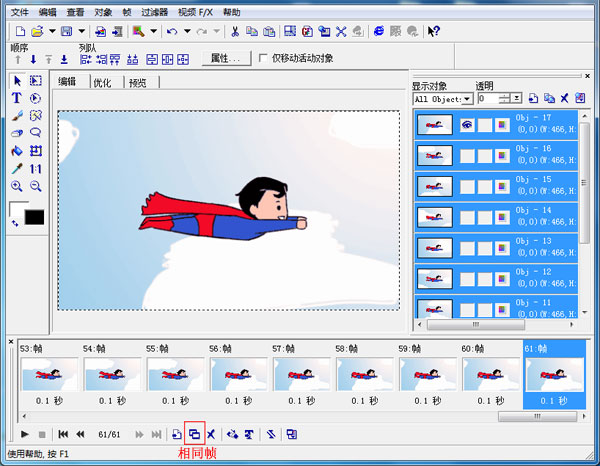Click the transparency value input field

[x=488, y=99]
